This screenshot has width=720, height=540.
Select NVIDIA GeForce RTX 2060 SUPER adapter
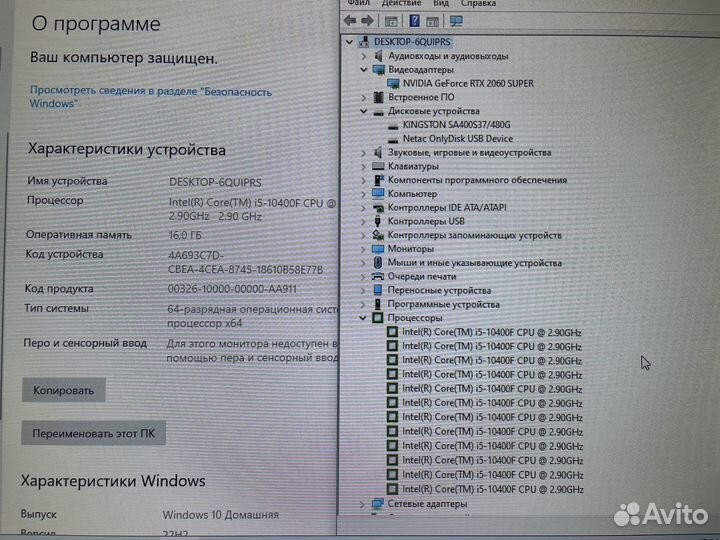pos(468,84)
